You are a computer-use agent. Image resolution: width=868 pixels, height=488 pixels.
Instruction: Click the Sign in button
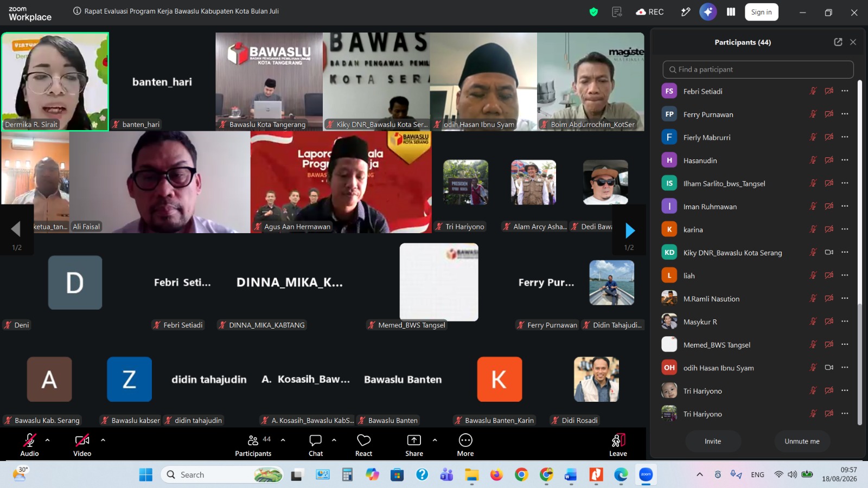click(x=762, y=12)
